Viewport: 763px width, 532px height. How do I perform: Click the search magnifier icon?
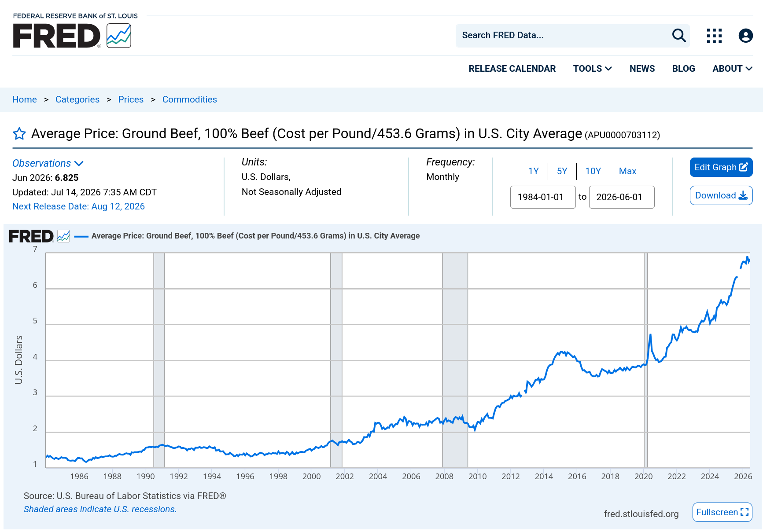(679, 35)
